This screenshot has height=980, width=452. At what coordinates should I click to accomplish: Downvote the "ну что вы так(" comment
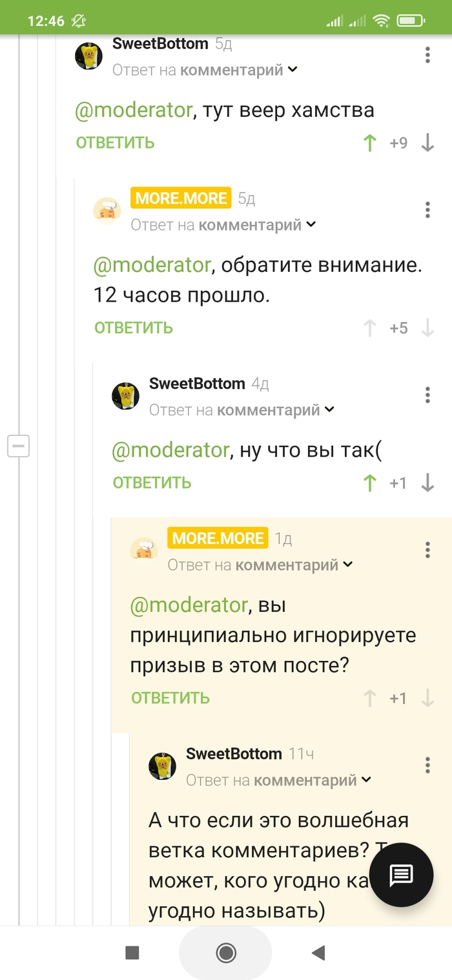coord(427,483)
